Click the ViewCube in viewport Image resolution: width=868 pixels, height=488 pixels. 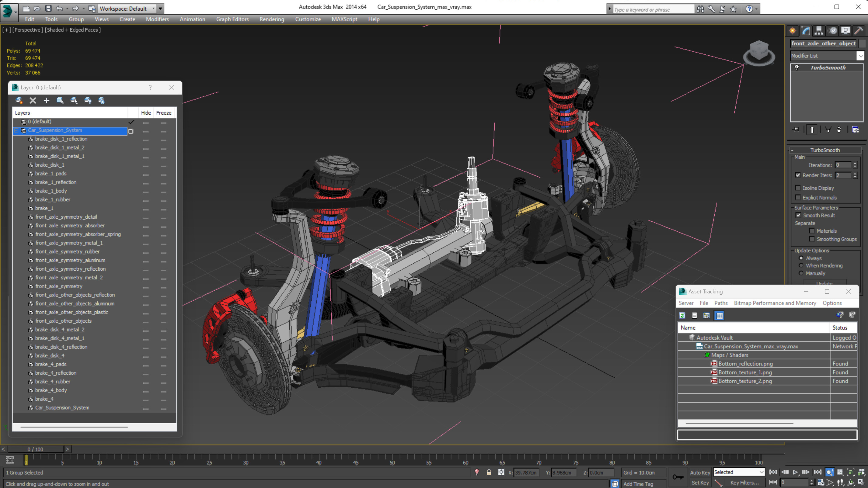pyautogui.click(x=758, y=53)
